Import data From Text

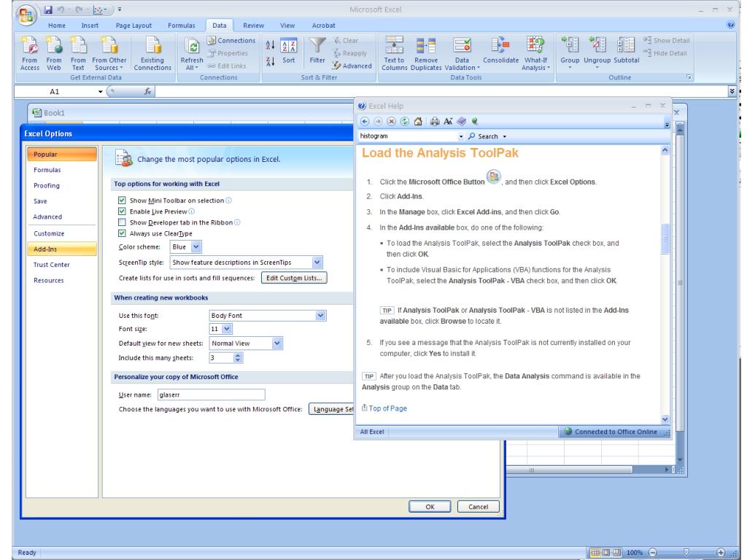coord(78,54)
